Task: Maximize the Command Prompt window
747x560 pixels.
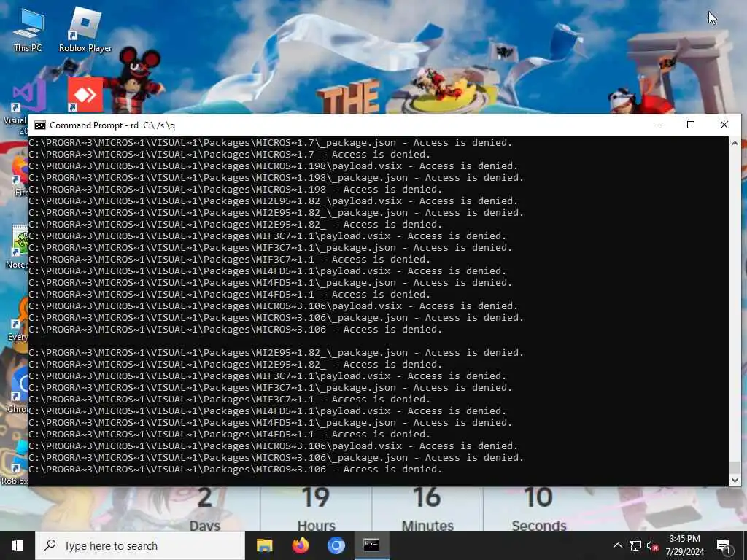Action: [x=691, y=125]
